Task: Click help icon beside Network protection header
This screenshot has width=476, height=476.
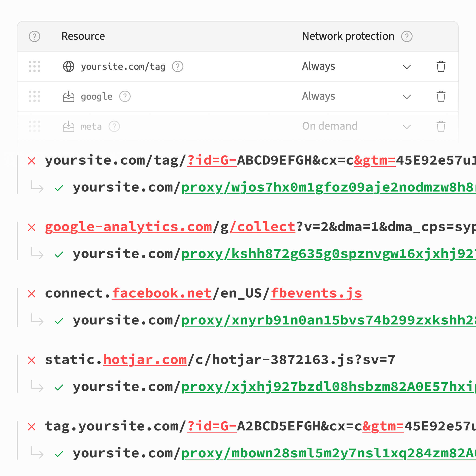Action: coord(407,36)
